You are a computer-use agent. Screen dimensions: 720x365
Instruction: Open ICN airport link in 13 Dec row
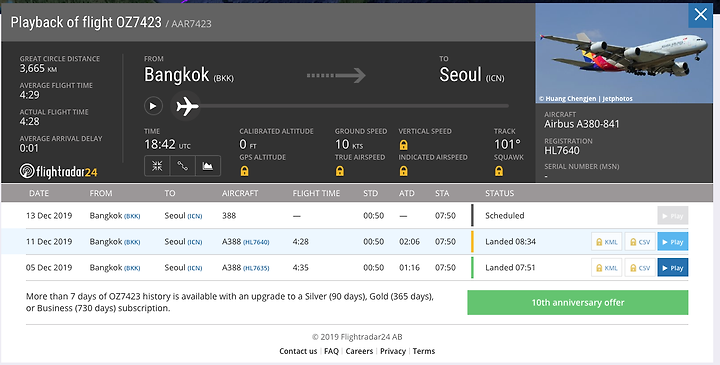click(195, 216)
